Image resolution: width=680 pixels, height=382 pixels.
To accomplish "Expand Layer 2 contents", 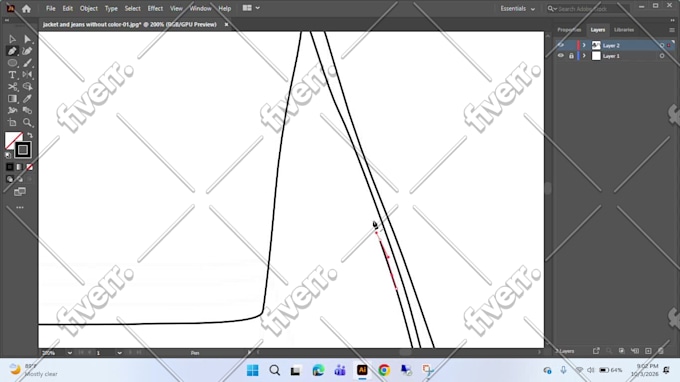I will coord(584,45).
